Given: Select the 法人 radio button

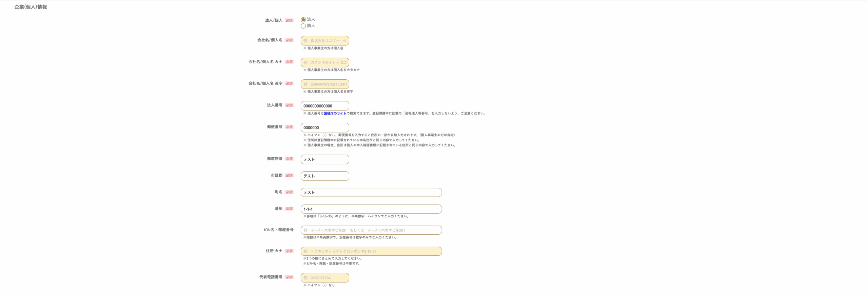Looking at the screenshot, I should click(x=303, y=20).
